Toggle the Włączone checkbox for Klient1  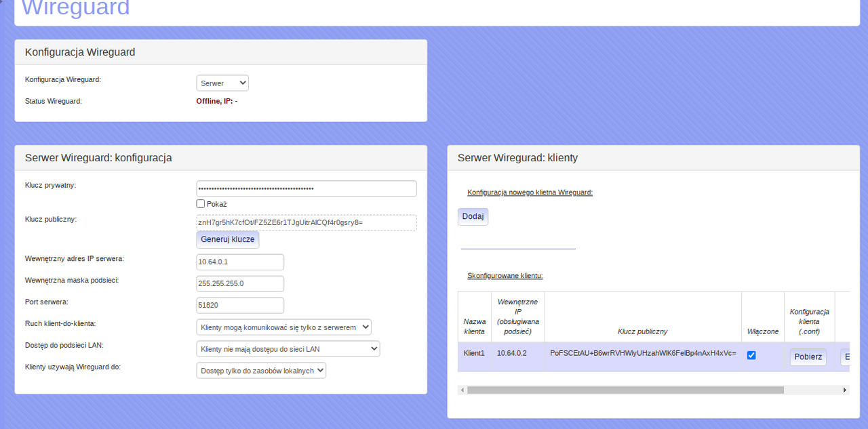(751, 355)
